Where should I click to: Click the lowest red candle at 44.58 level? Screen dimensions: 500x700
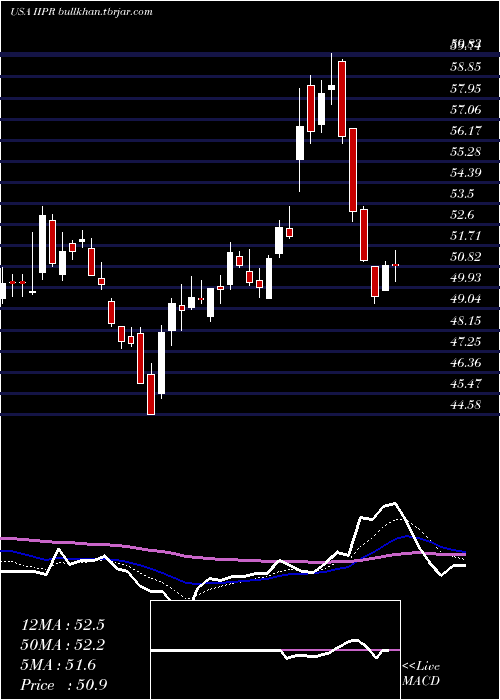(151, 394)
